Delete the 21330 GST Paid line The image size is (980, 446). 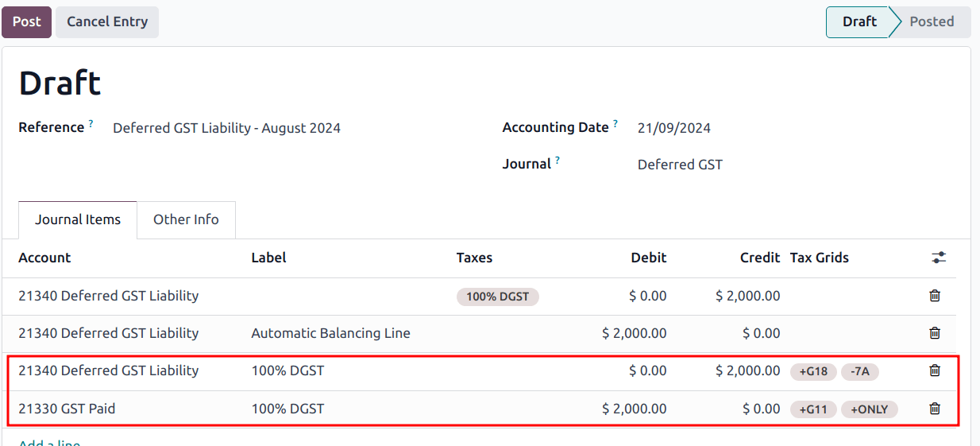(x=935, y=409)
